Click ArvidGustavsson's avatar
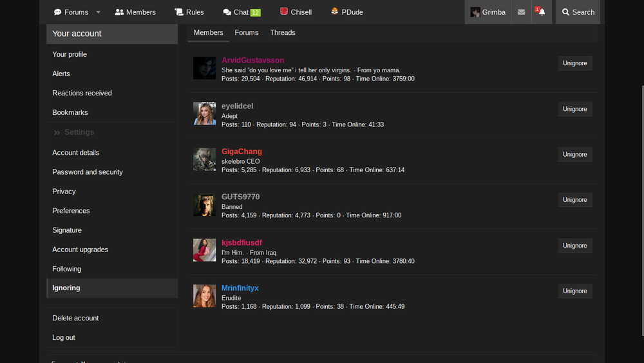This screenshot has height=363, width=644. pyautogui.click(x=205, y=68)
